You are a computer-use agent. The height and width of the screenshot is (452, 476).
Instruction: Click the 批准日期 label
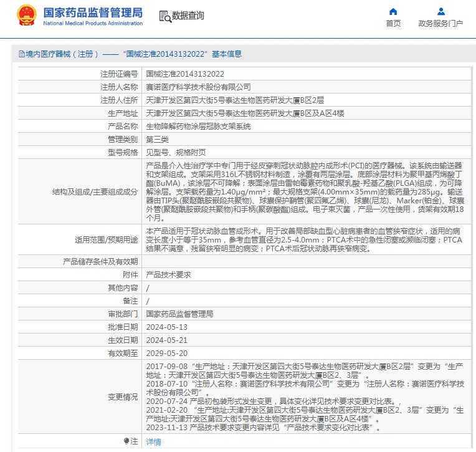[x=123, y=327]
